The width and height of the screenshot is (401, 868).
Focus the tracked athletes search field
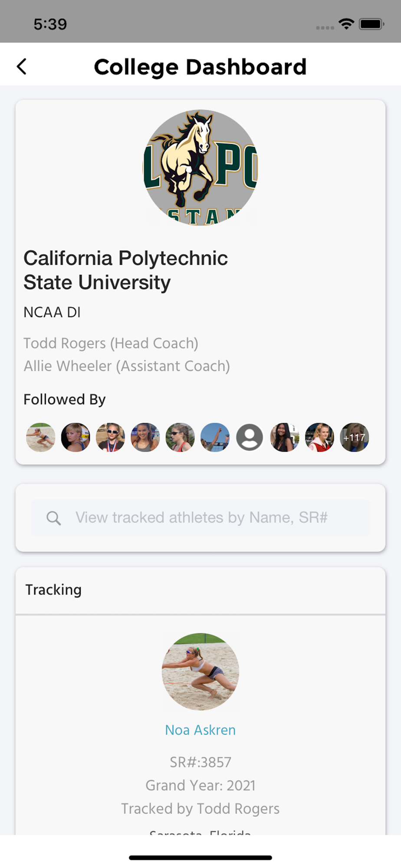(x=200, y=517)
